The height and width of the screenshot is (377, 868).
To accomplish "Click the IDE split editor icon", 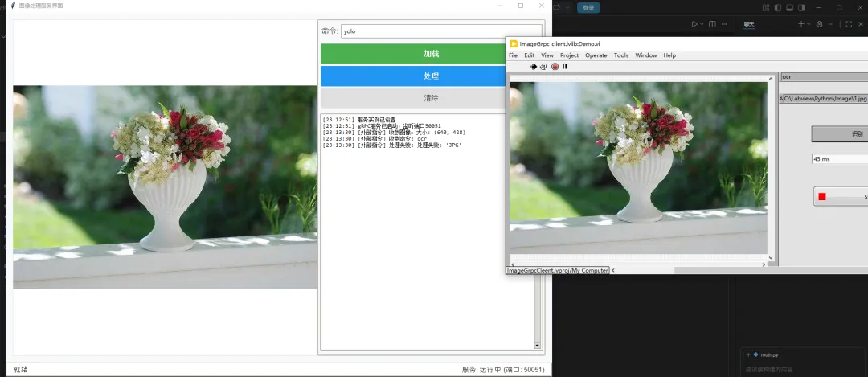I will tap(712, 24).
